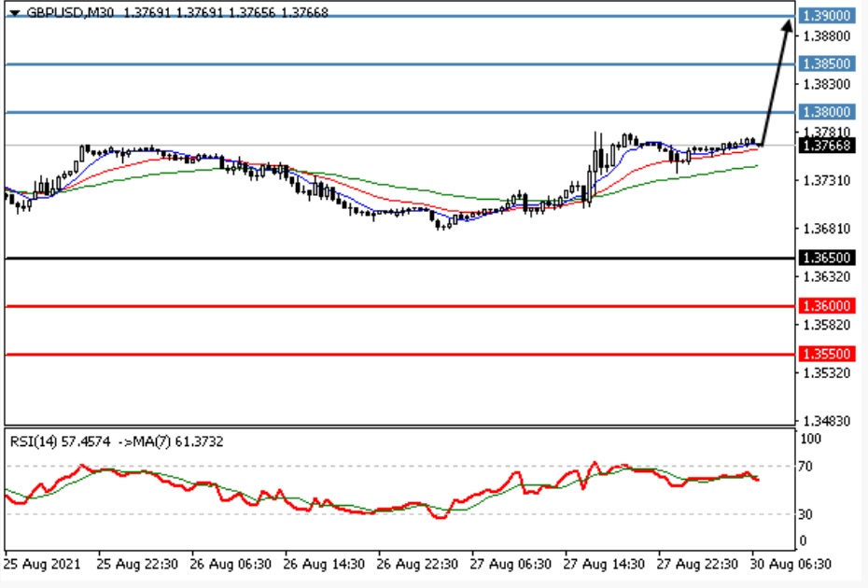Click the 27 Aug 14:30 time label
868x588 pixels.
604,564
